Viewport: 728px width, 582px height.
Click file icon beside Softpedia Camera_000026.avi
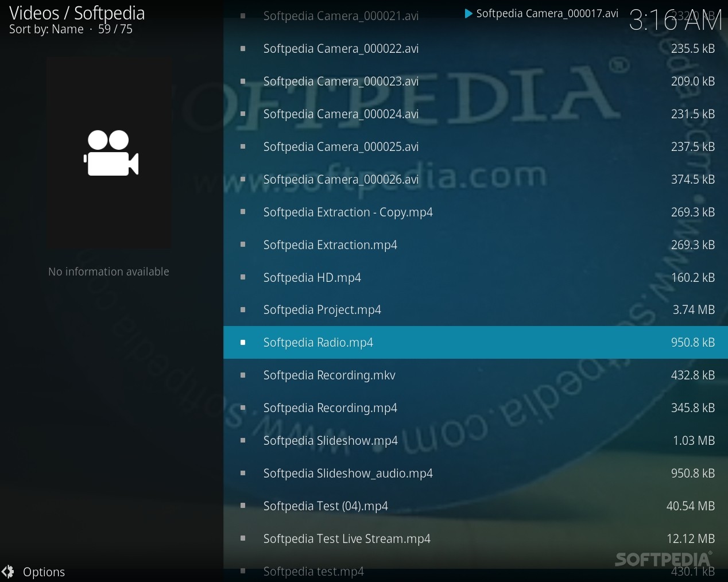[x=243, y=180]
